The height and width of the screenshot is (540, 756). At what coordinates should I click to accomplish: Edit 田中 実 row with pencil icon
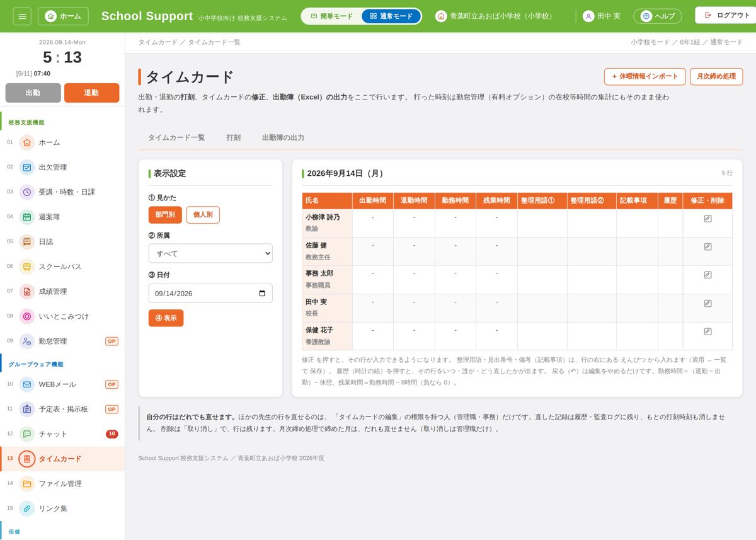(x=707, y=303)
